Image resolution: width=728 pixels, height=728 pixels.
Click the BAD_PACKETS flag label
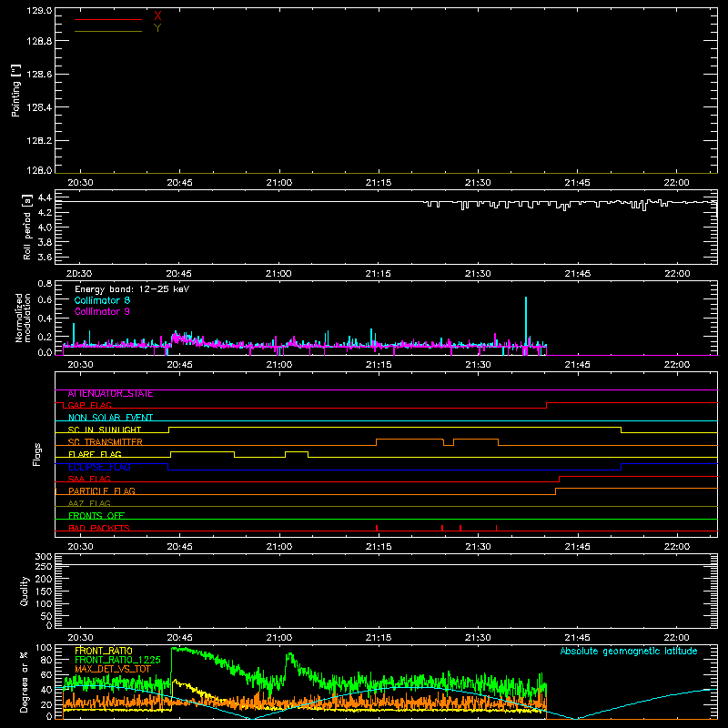coord(99,528)
